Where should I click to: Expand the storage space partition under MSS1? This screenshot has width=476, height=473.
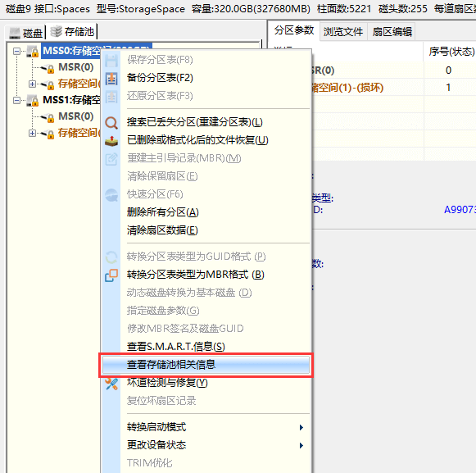pos(32,133)
